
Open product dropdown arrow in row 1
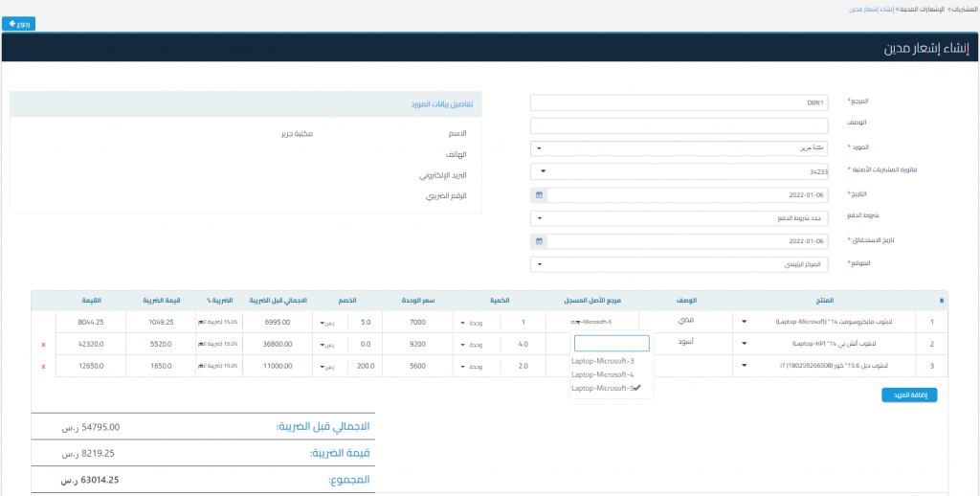coord(745,322)
